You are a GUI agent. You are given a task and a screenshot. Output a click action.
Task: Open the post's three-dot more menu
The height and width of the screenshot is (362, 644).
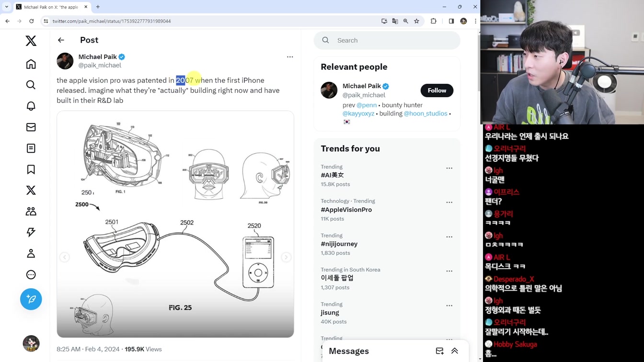[x=290, y=57]
